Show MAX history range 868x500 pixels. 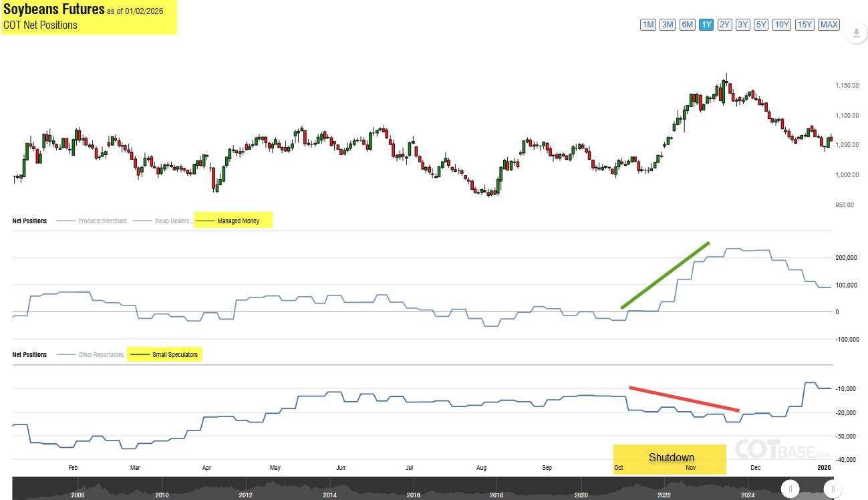[829, 25]
